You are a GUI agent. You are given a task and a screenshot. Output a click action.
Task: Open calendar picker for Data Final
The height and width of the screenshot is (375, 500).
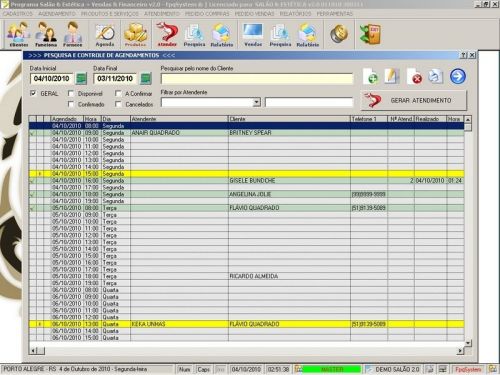[x=146, y=79]
